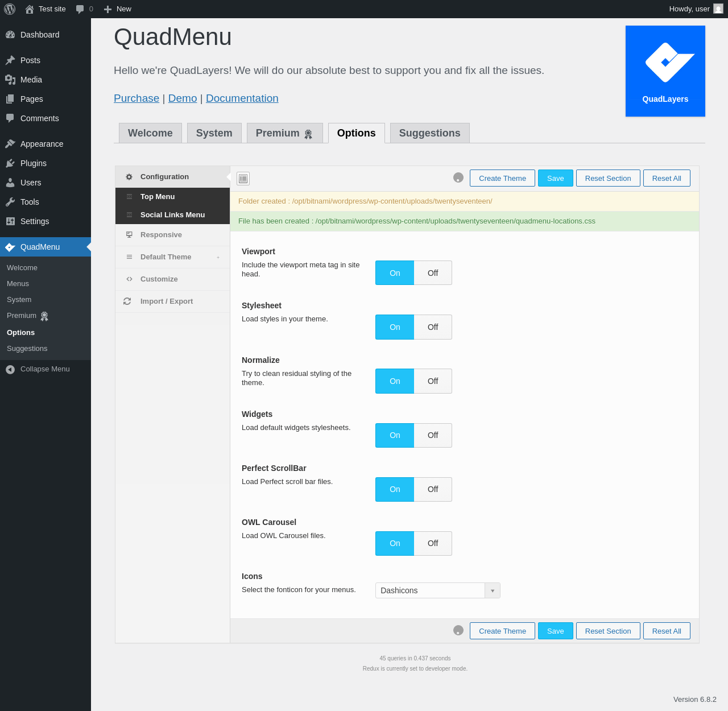The width and height of the screenshot is (728, 711).
Task: Open Top Menu subsection
Action: (x=172, y=197)
